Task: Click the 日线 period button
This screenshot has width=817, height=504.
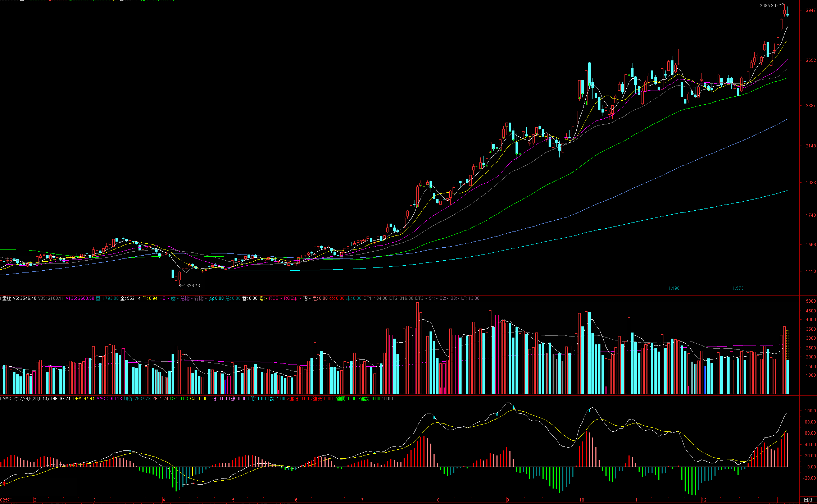Action: pos(808,500)
